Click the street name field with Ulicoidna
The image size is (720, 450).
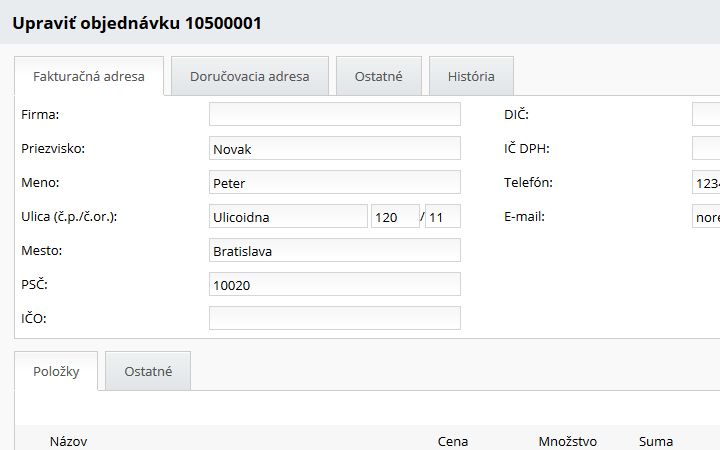click(x=288, y=216)
